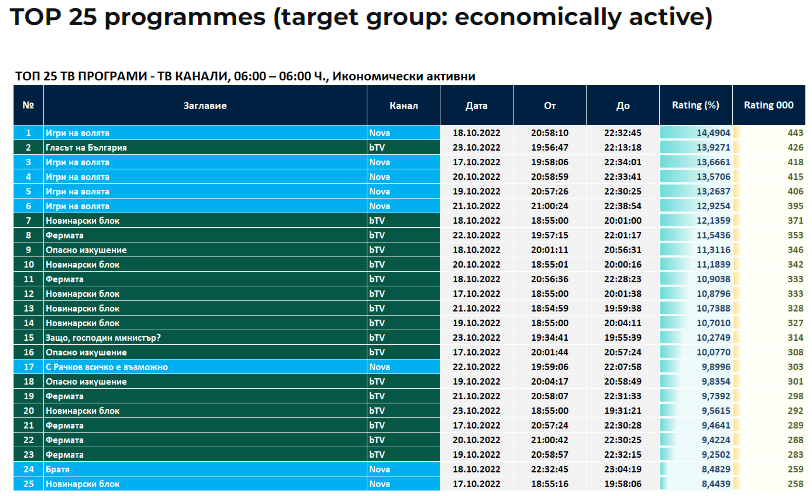
Task: Click the 'TOP 25 programmes' page title
Action: (x=361, y=17)
